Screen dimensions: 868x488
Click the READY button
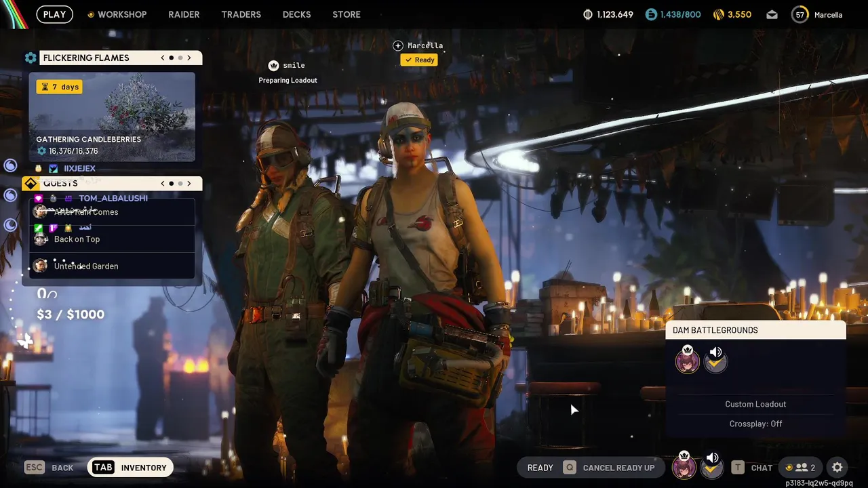[x=540, y=468]
